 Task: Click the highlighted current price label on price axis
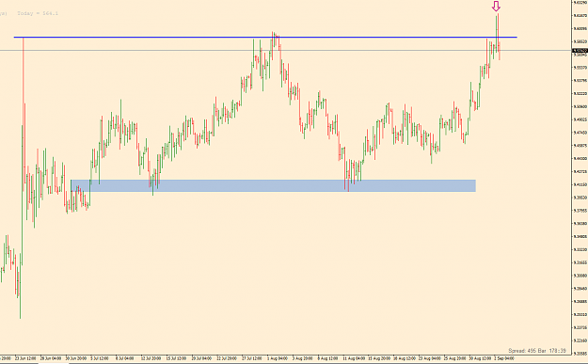click(580, 50)
